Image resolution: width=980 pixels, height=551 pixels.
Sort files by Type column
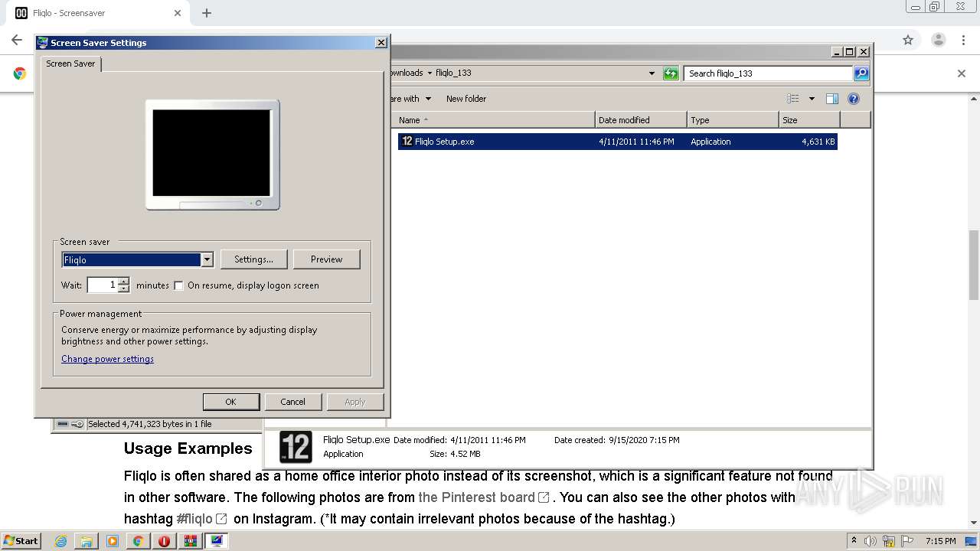[733, 120]
